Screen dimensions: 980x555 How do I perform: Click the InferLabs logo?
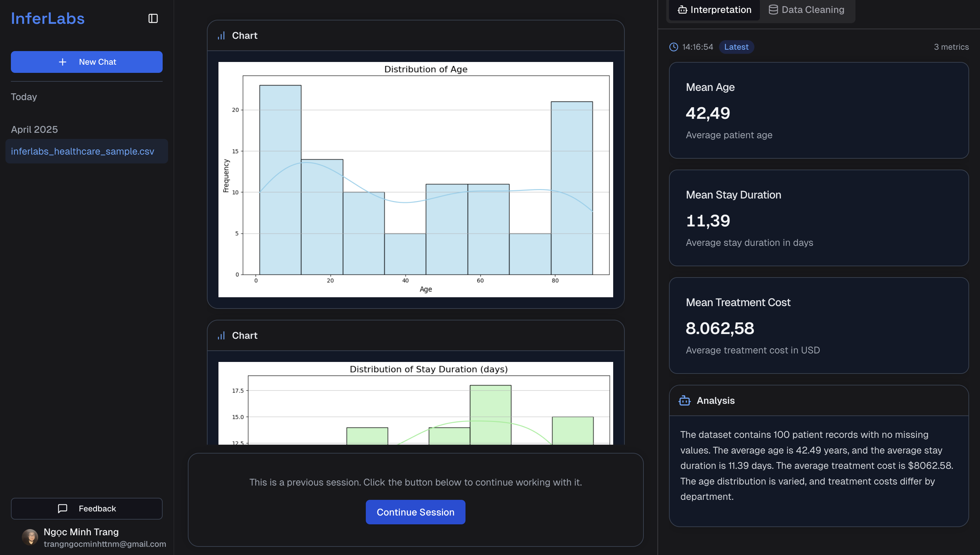48,18
